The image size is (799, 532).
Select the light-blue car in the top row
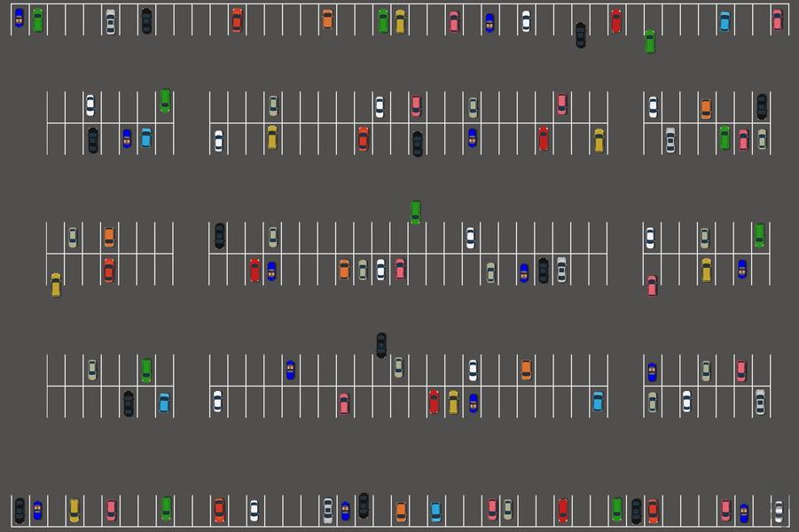click(x=725, y=20)
